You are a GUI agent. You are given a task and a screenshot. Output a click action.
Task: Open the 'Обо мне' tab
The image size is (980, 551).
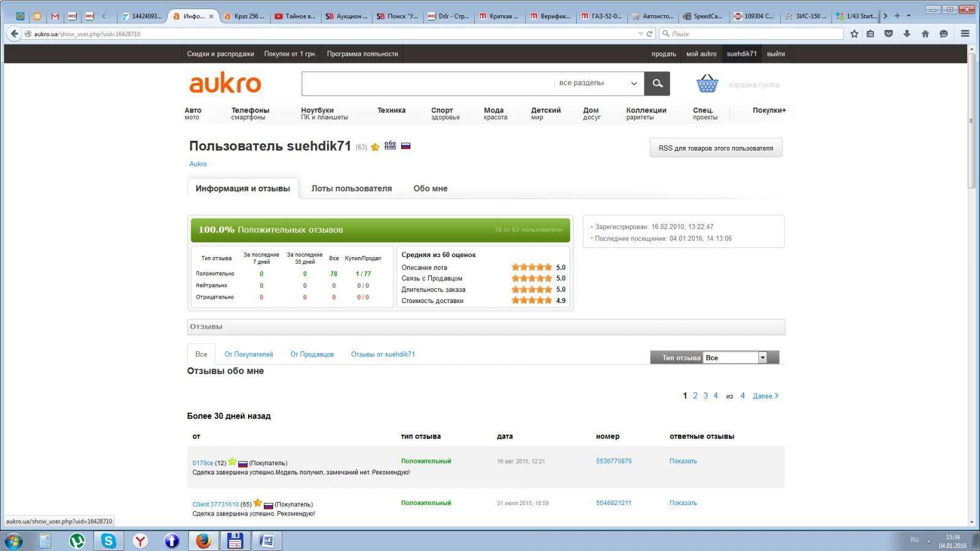coord(430,189)
